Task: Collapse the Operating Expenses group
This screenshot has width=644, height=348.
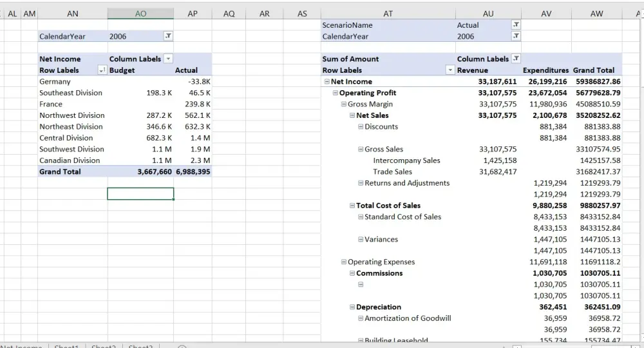Action: coord(343,262)
